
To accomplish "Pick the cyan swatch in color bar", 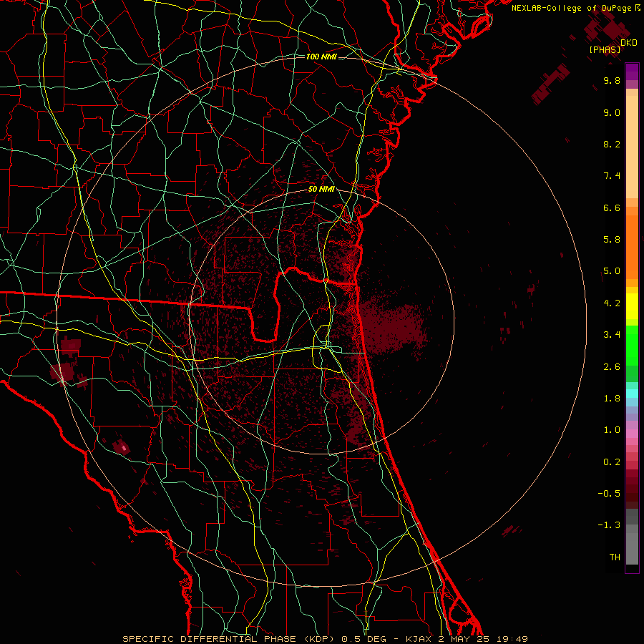I will pyautogui.click(x=632, y=394).
